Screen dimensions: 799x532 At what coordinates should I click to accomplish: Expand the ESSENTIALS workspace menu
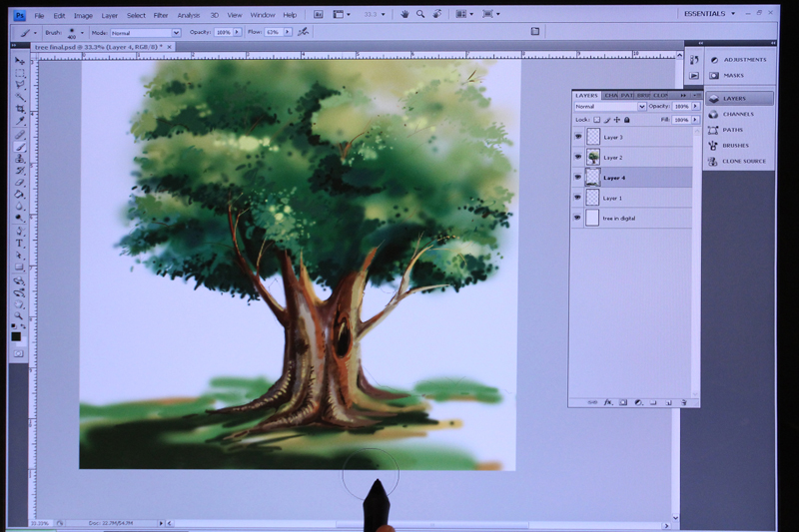tap(709, 14)
